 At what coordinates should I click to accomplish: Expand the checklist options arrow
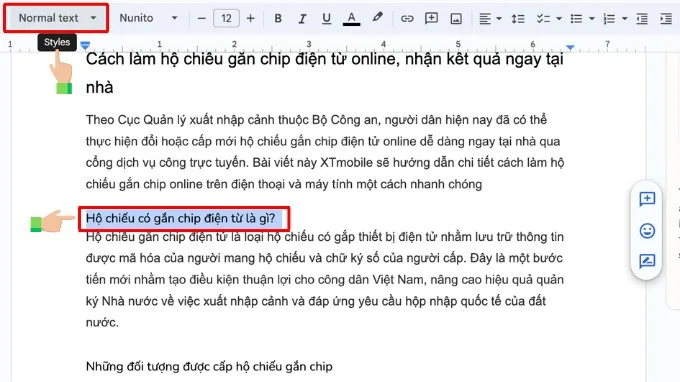559,18
